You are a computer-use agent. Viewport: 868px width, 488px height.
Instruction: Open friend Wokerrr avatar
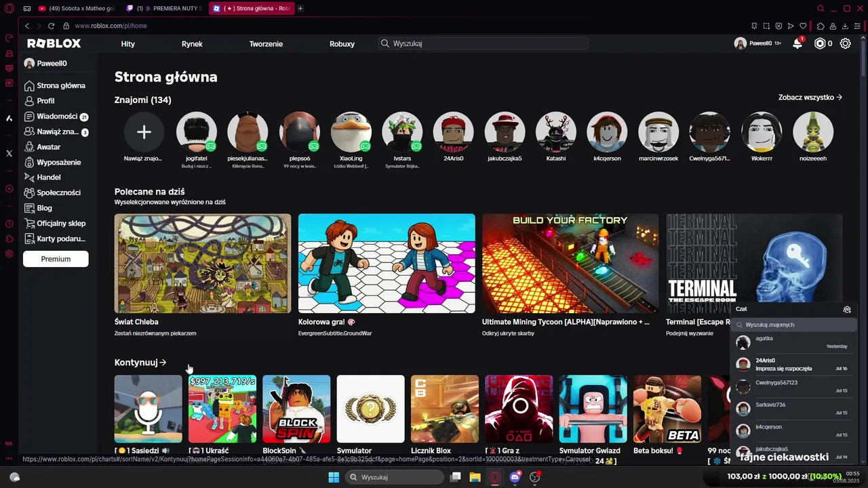(762, 132)
